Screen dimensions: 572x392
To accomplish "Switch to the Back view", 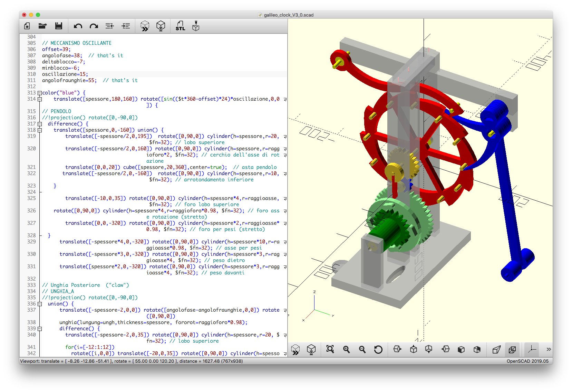I will pyautogui.click(x=477, y=350).
